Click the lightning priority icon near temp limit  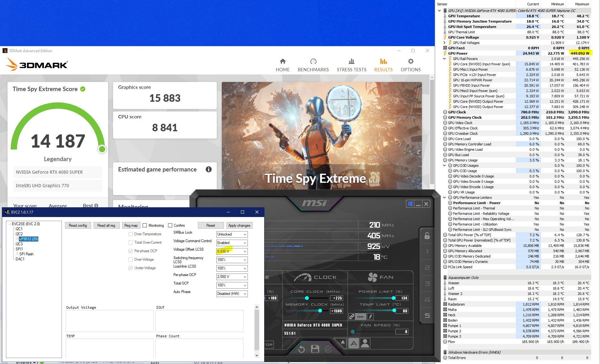click(x=370, y=317)
